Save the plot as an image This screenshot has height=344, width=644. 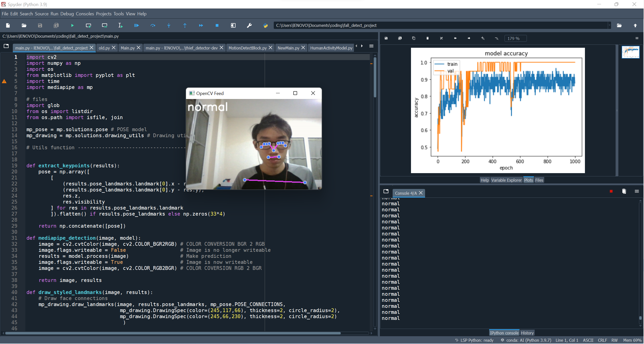coord(386,38)
